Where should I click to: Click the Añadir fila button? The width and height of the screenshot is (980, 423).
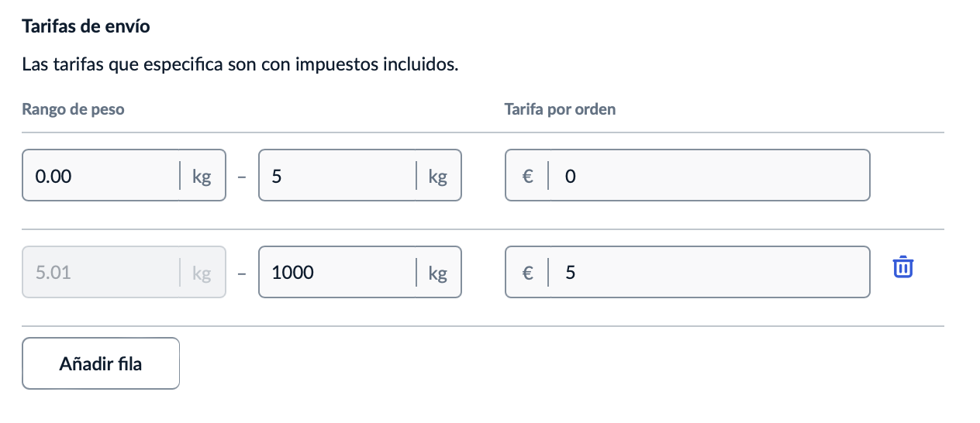pyautogui.click(x=101, y=363)
